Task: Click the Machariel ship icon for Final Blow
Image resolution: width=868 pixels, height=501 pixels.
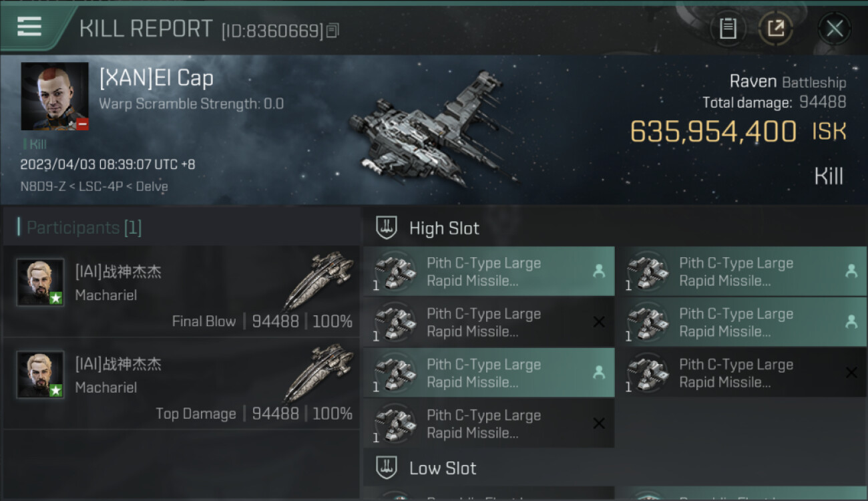Action: [318, 279]
